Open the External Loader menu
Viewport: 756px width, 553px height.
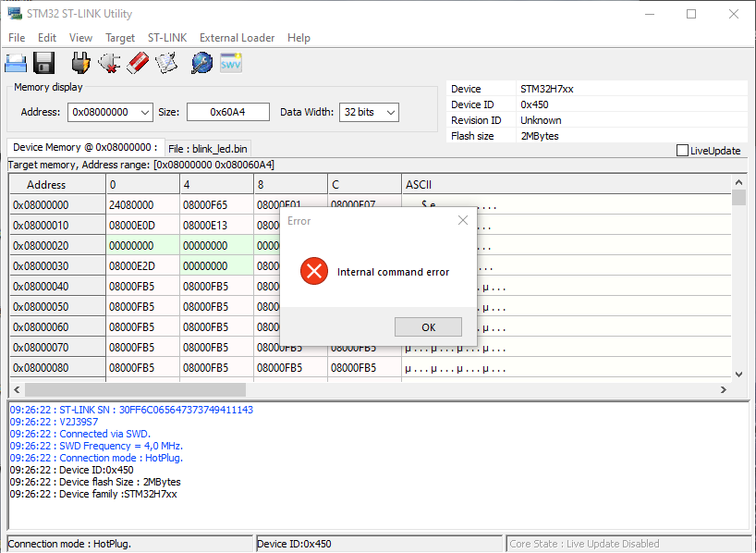tap(238, 38)
